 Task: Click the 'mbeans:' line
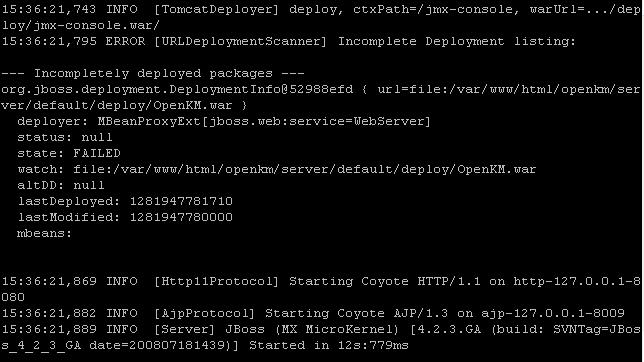pyautogui.click(x=44, y=234)
